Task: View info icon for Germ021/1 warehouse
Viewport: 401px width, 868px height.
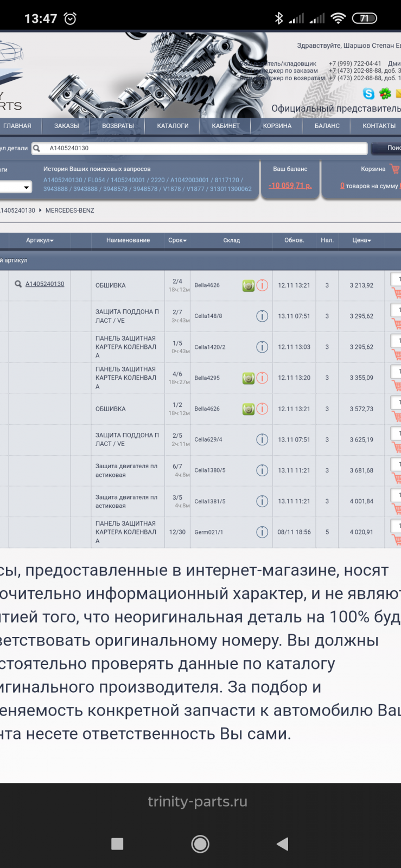Action: click(262, 532)
